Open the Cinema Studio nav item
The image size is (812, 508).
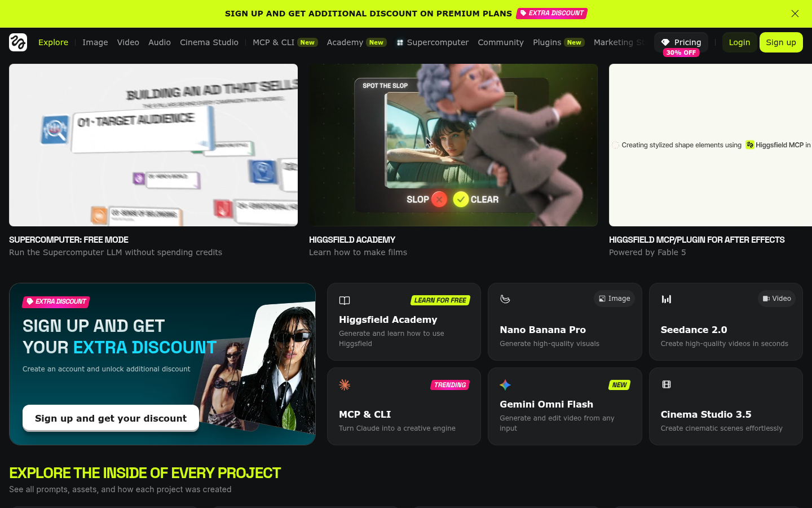coord(209,42)
